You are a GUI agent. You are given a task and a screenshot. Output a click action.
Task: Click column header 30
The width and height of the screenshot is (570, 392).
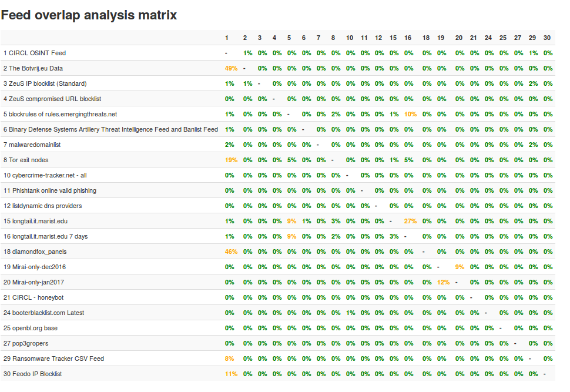pos(547,38)
